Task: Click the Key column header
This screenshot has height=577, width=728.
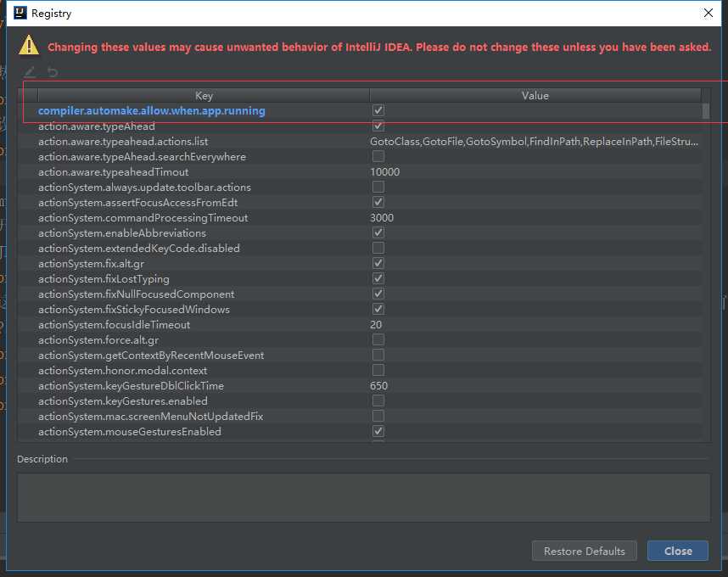Action: tap(204, 96)
